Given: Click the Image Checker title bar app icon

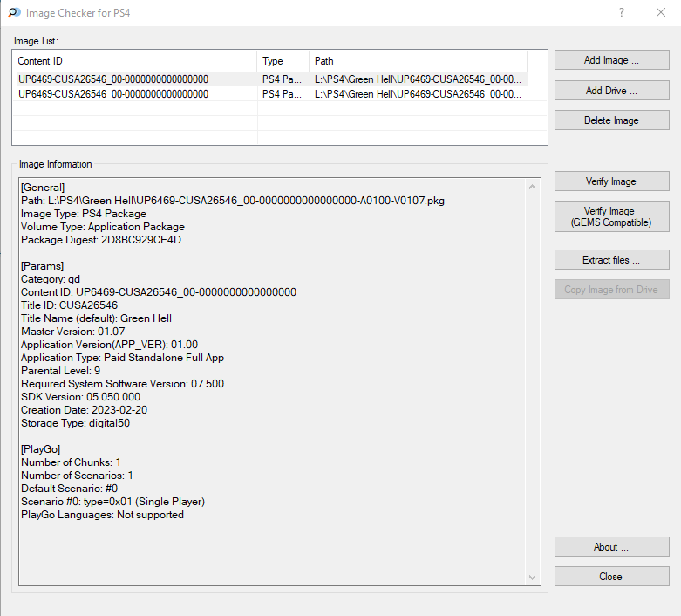Looking at the screenshot, I should (14, 13).
